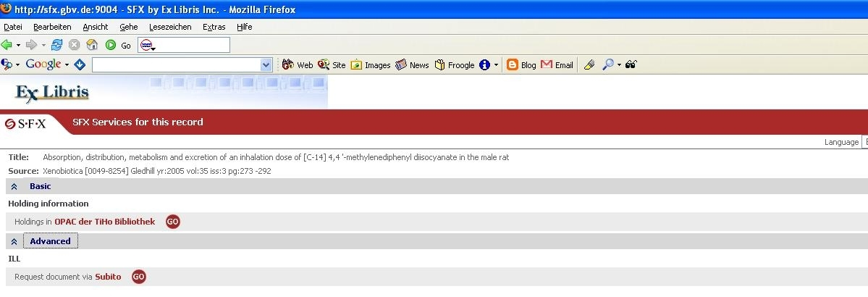Reload the page with the refresh icon
Image resolution: width=868 pixels, height=297 pixels.
(57, 45)
